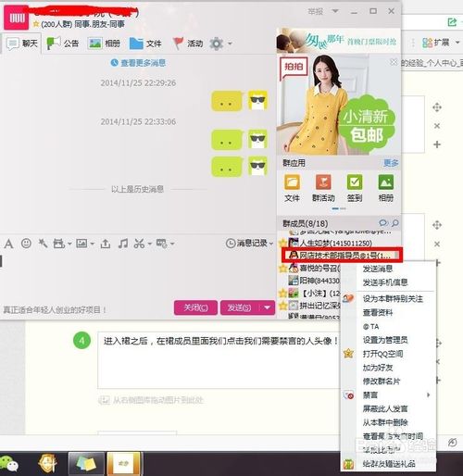
Task: Expand the screenshot scissors dropdown arrow
Action: [x=150, y=244]
